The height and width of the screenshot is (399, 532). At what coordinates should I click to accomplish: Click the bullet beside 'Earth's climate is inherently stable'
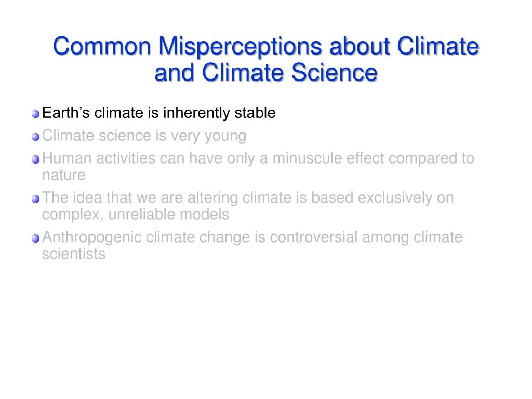[36, 114]
